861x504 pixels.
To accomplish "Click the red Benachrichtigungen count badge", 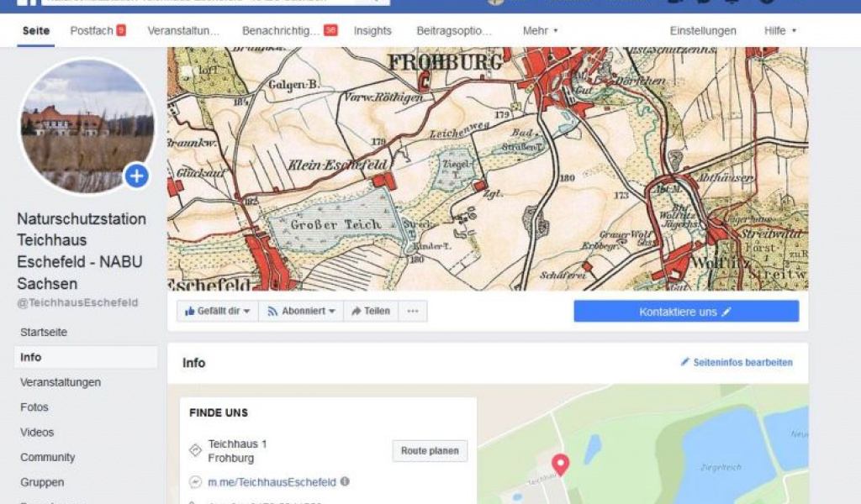I will point(330,31).
